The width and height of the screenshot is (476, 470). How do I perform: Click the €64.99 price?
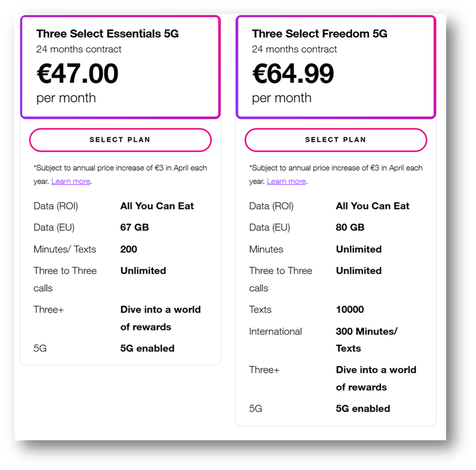293,73
